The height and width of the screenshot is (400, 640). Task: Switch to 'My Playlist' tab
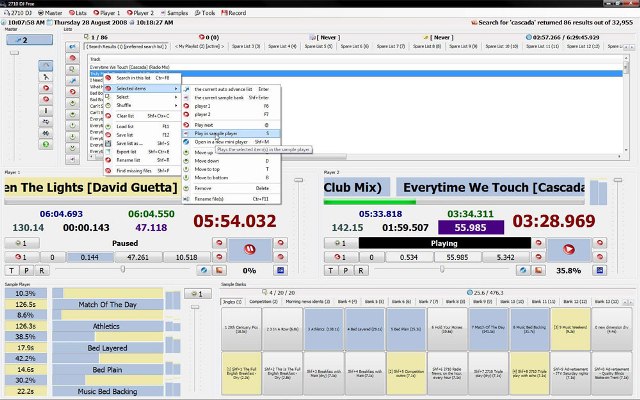point(197,46)
